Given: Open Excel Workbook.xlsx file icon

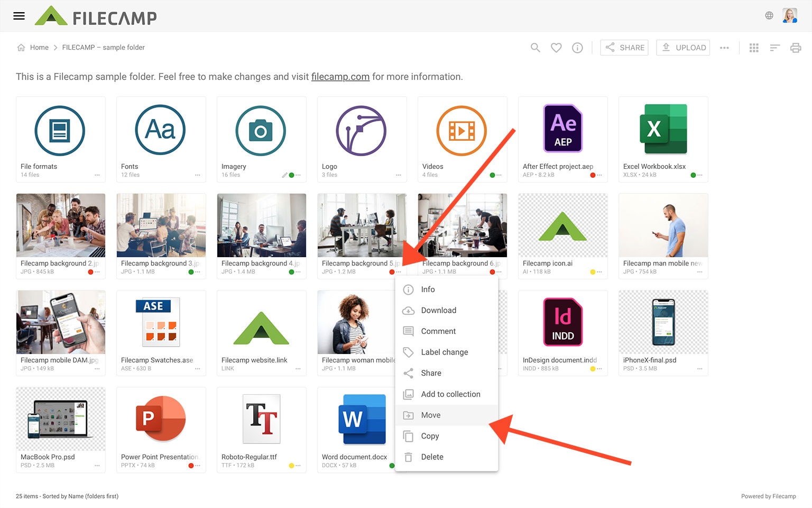Looking at the screenshot, I should (663, 129).
